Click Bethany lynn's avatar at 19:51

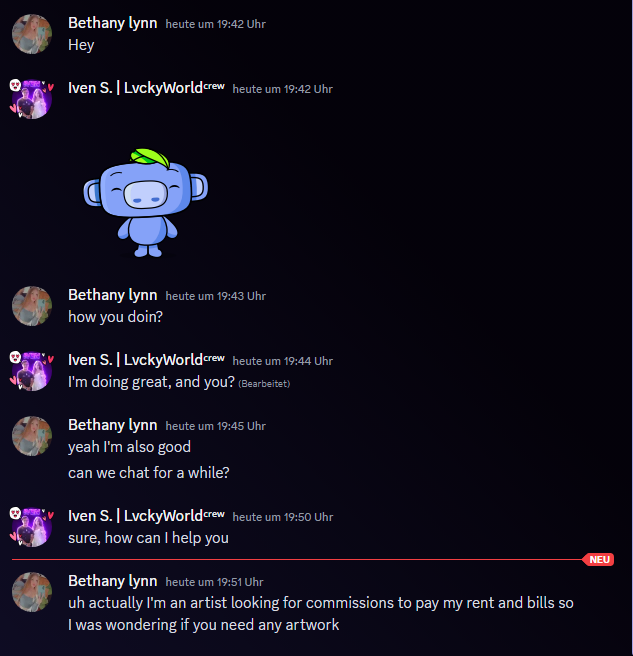[x=32, y=592]
